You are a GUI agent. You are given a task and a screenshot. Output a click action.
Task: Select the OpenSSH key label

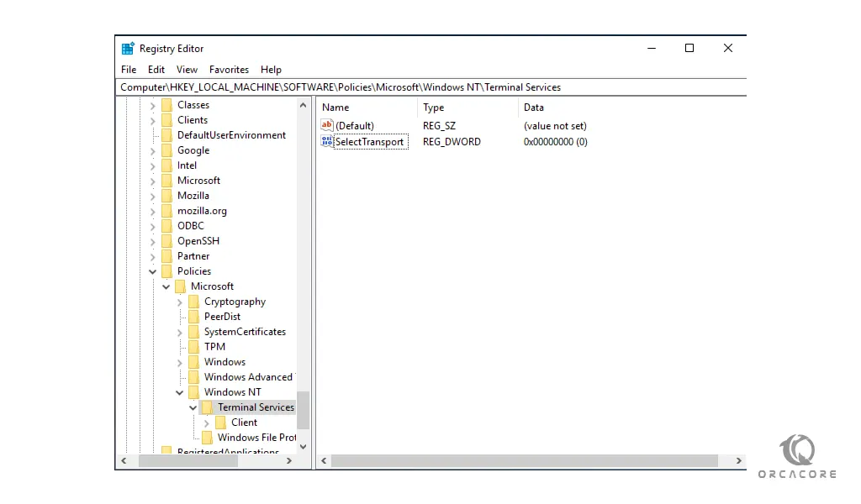click(x=198, y=241)
